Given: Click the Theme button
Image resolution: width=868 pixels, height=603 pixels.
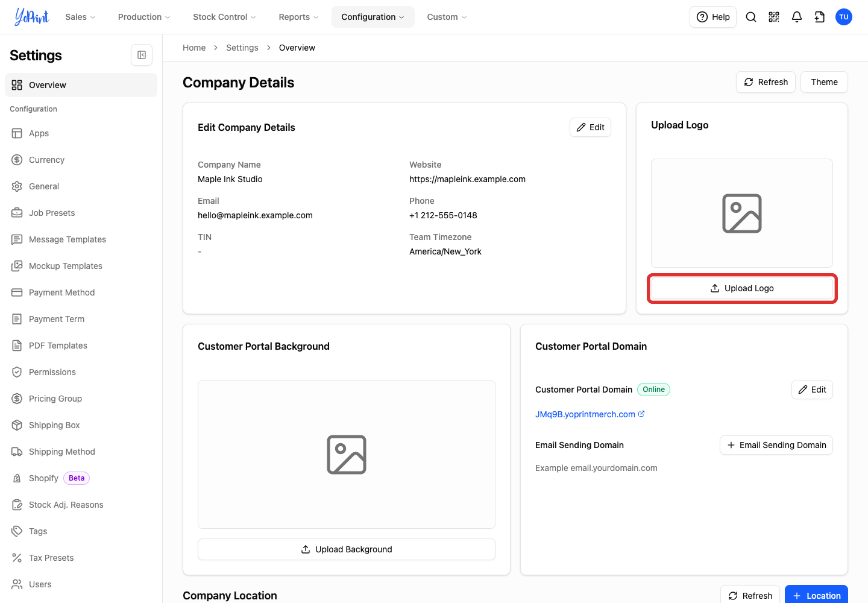Looking at the screenshot, I should [824, 82].
